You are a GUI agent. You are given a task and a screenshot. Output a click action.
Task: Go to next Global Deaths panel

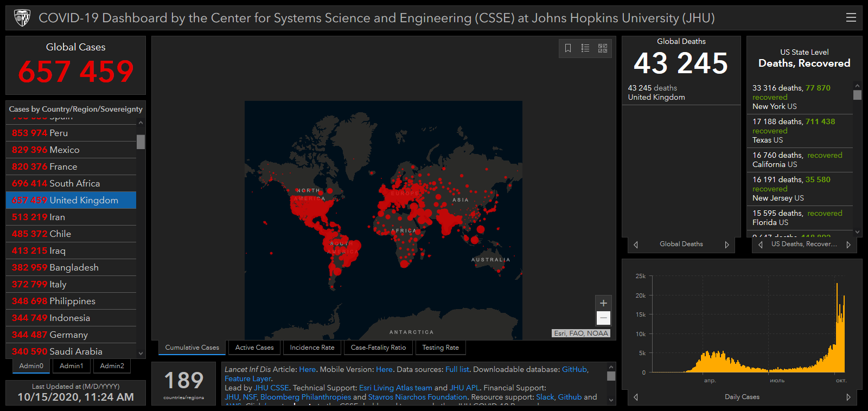[x=727, y=245]
